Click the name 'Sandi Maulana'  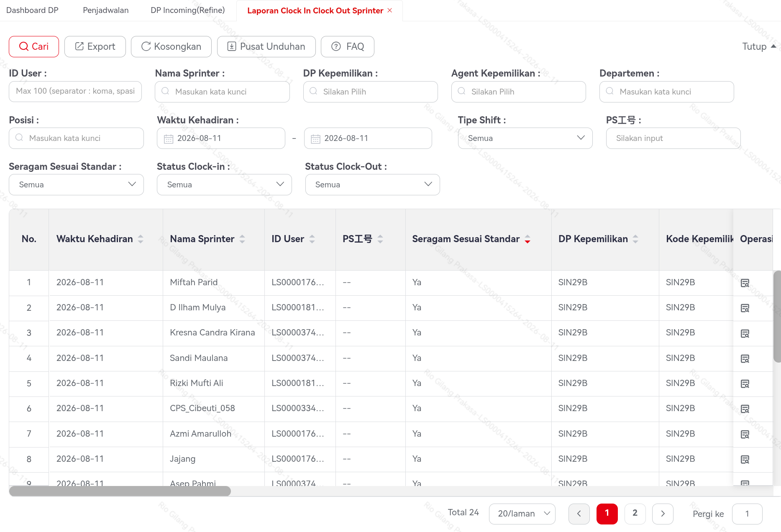(x=199, y=358)
